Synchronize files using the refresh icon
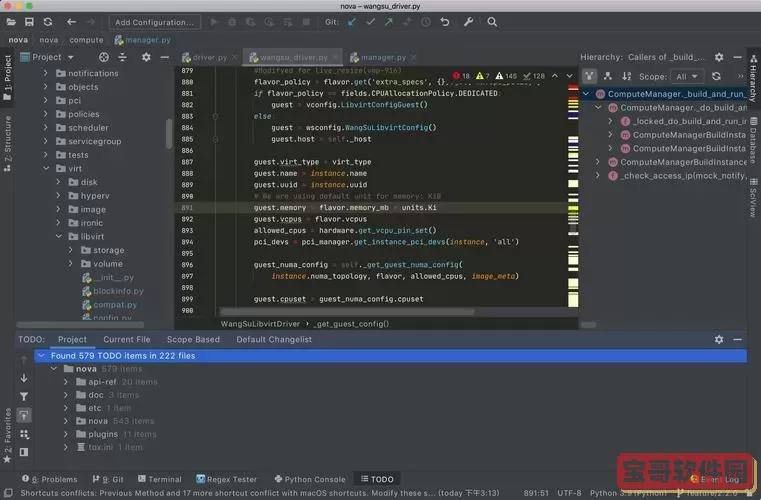Image resolution: width=761 pixels, height=500 pixels. pos(48,22)
